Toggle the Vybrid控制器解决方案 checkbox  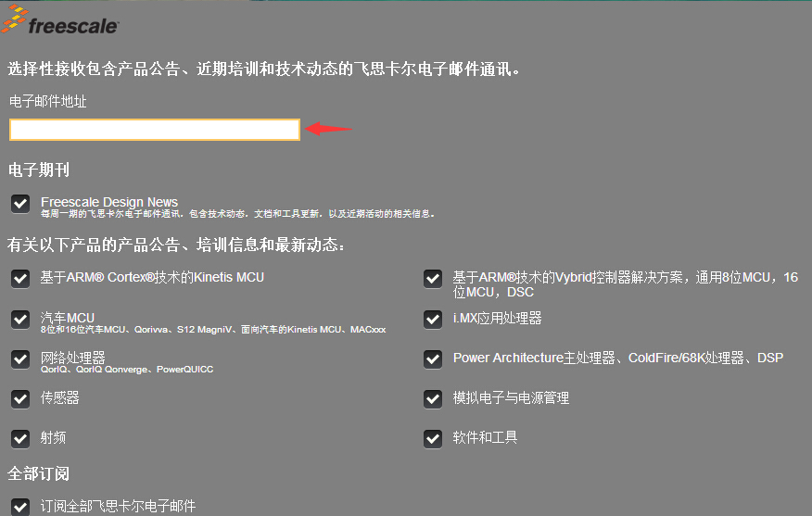[x=433, y=279]
